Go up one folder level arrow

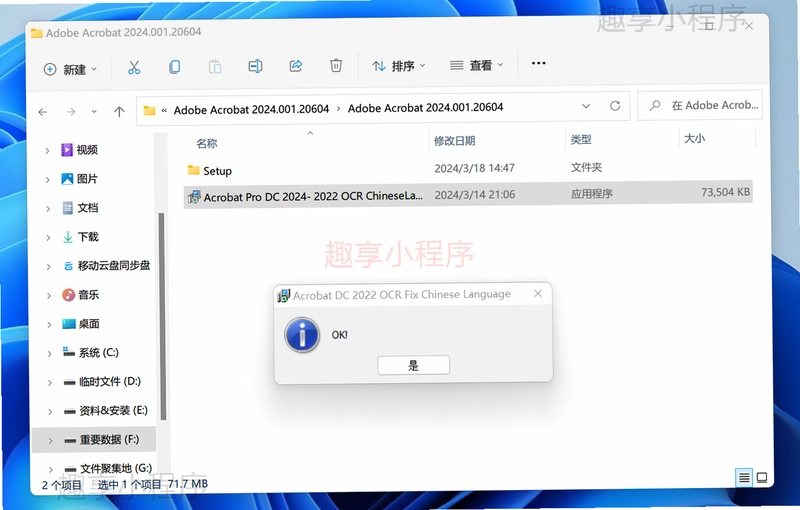coord(119,112)
